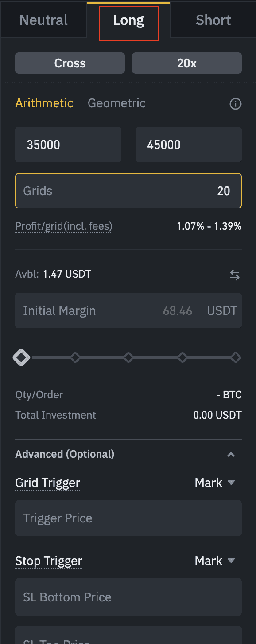Click the SL Bottom Price input
Viewport: 256px width, 644px height.
click(128, 597)
